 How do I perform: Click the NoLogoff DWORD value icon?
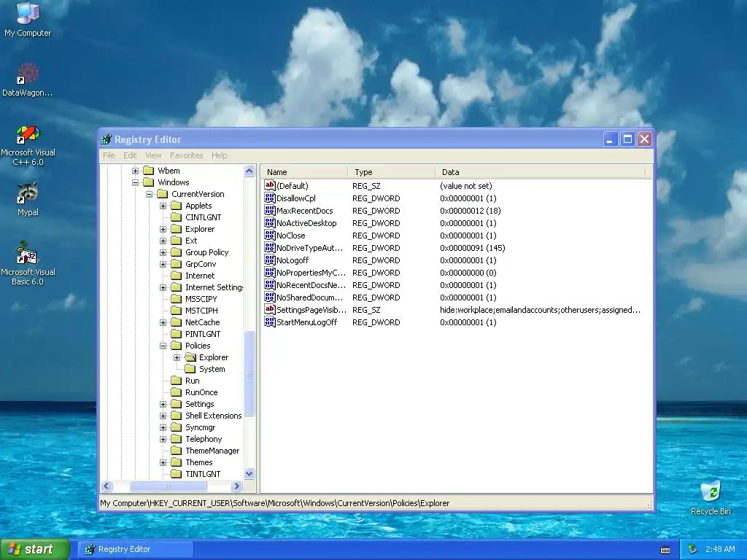pyautogui.click(x=270, y=260)
